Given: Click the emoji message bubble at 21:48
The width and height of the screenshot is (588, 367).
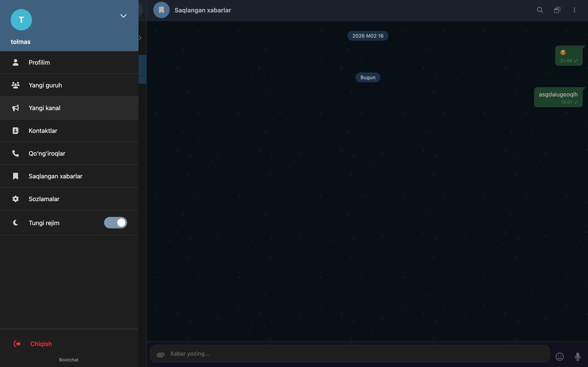Looking at the screenshot, I should pos(569,55).
